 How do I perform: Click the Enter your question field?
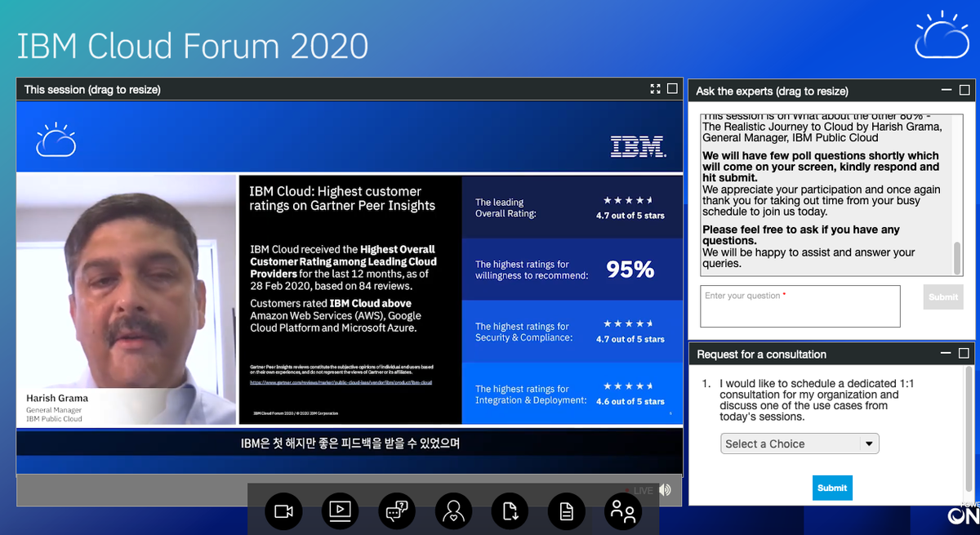800,306
